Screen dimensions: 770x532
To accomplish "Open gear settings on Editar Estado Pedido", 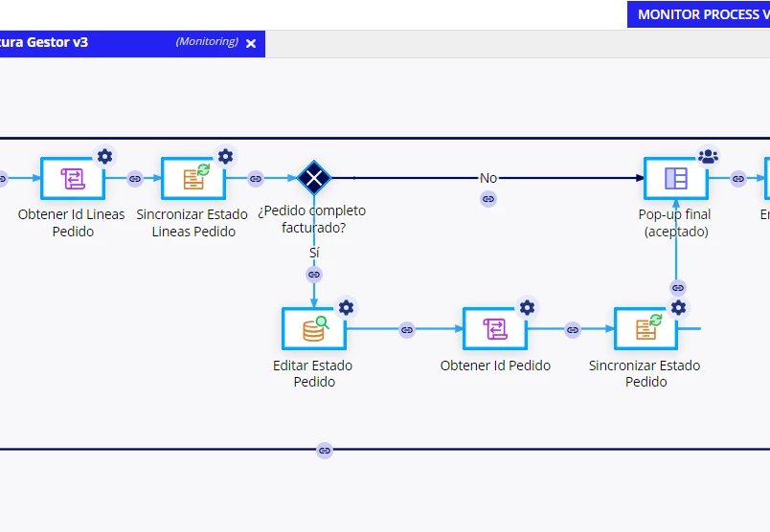I will 346,308.
